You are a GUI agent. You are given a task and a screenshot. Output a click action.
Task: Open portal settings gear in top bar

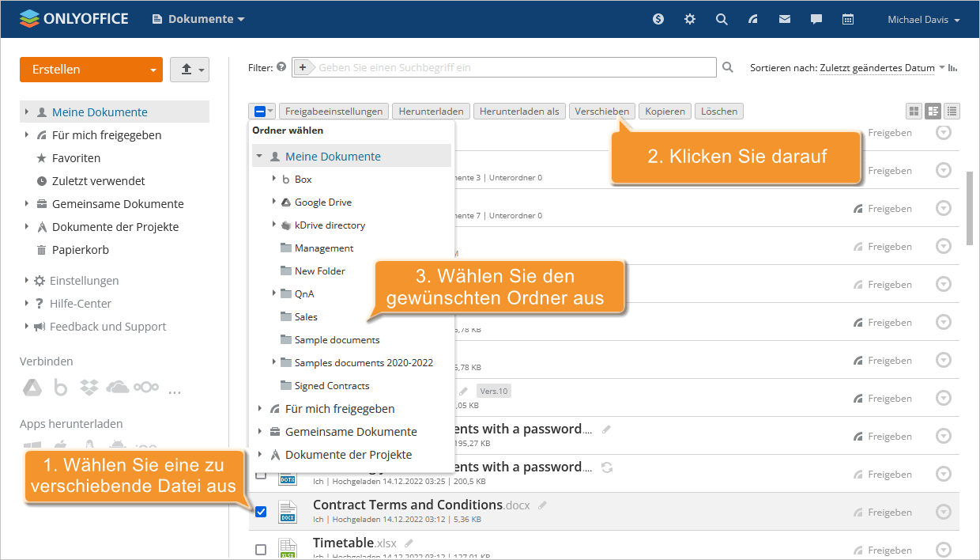pyautogui.click(x=690, y=19)
